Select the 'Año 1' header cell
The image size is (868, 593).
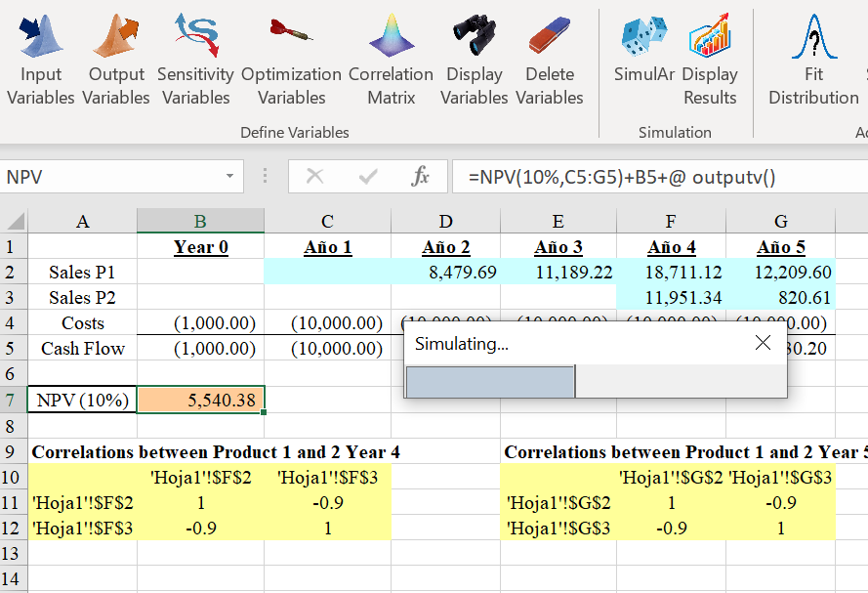pos(327,246)
